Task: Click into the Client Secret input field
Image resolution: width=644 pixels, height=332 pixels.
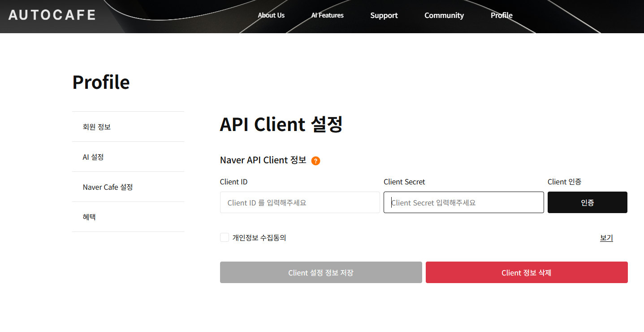Action: (463, 202)
